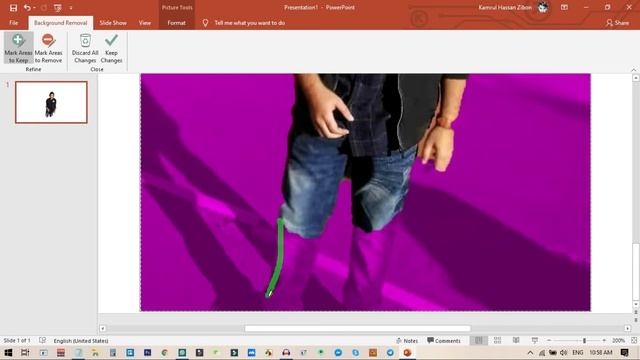Switch to Reading View
Viewport: 640px width, 360px height.
click(x=516, y=340)
